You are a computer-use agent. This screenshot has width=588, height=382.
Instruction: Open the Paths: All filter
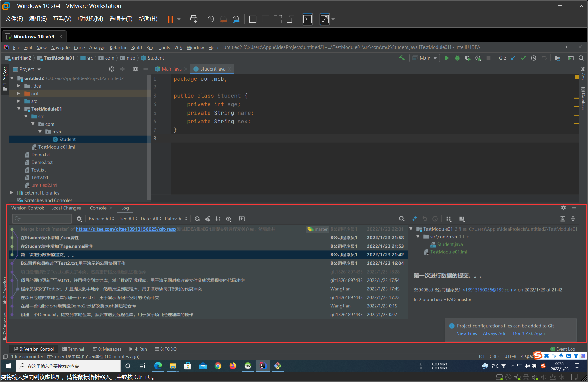pos(176,219)
